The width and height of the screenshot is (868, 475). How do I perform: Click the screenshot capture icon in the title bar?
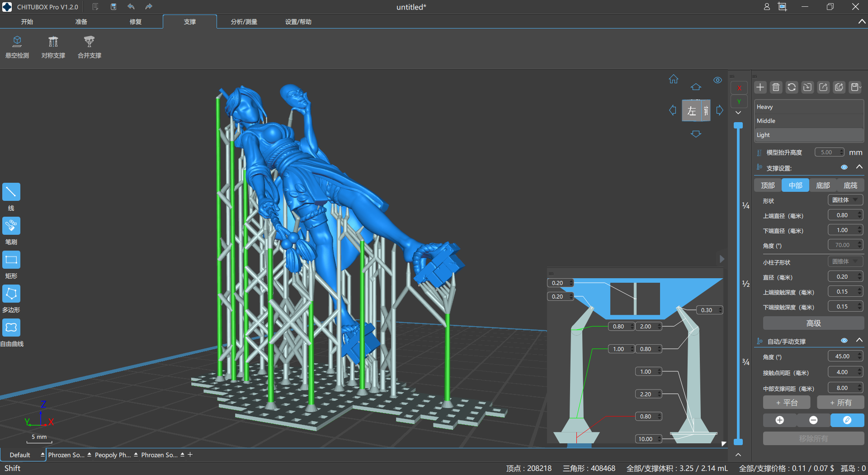tap(783, 7)
